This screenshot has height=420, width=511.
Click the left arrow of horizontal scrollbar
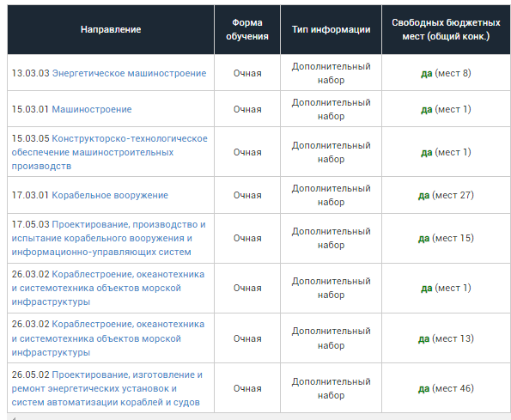12,417
